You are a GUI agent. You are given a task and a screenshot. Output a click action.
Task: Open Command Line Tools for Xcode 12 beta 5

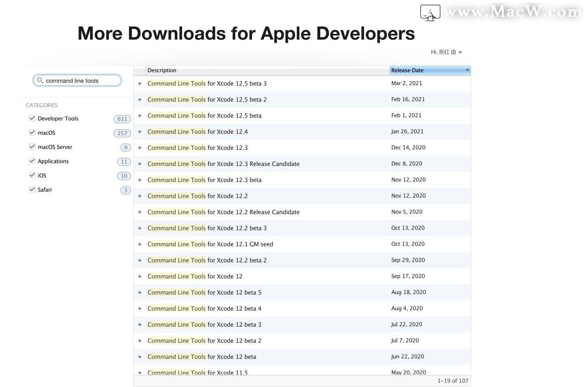[204, 292]
